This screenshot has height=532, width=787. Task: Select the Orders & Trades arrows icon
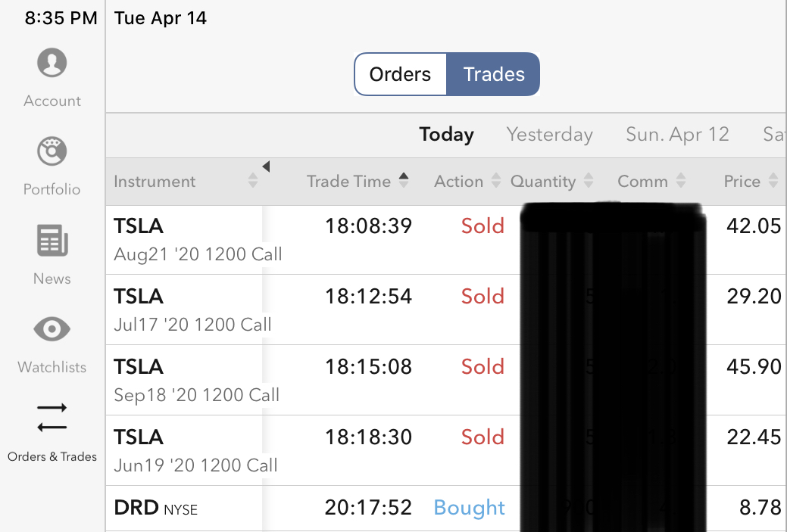(x=52, y=418)
